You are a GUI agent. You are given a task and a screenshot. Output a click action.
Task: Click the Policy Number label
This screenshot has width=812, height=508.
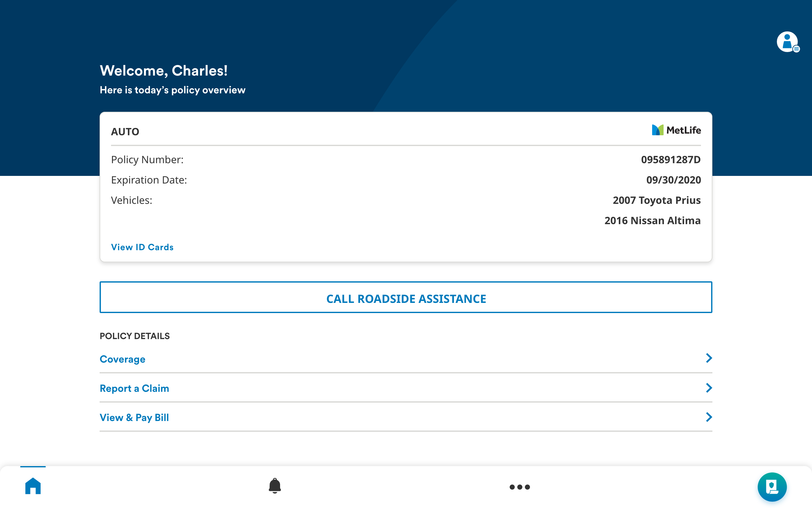(x=147, y=160)
